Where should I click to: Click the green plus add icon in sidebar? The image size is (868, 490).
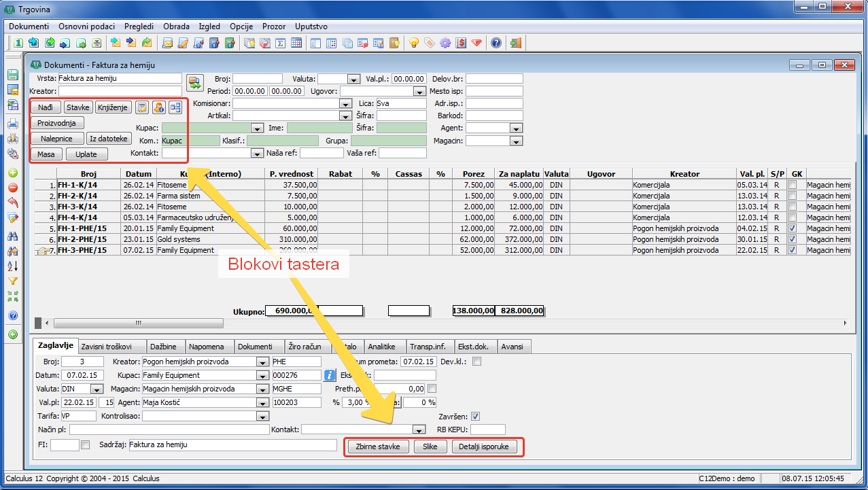tap(12, 173)
